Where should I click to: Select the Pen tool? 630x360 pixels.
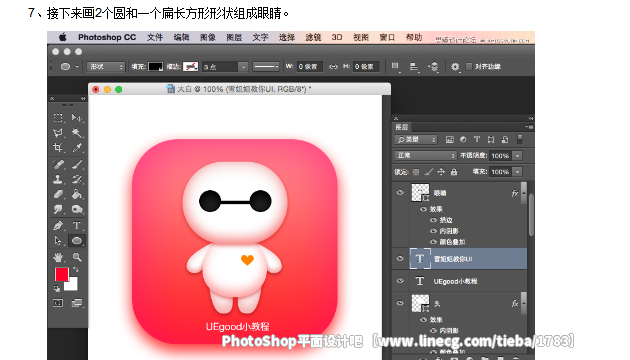(58, 226)
